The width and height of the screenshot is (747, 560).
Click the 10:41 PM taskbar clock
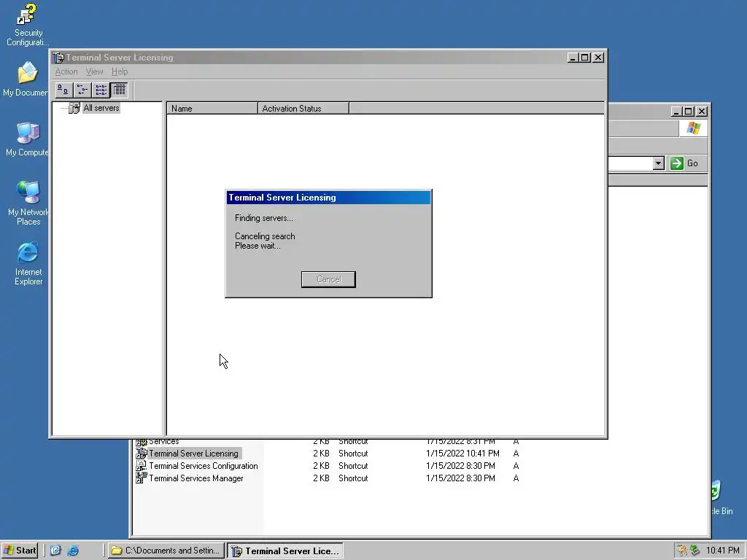(723, 551)
